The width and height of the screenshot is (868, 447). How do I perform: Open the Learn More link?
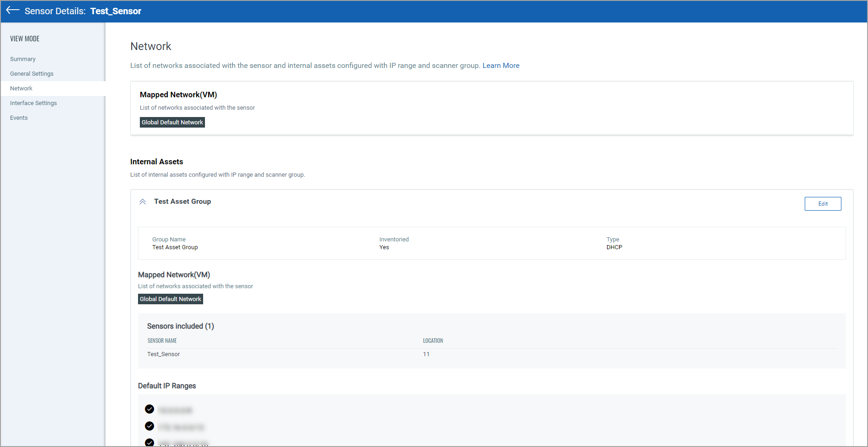click(501, 66)
